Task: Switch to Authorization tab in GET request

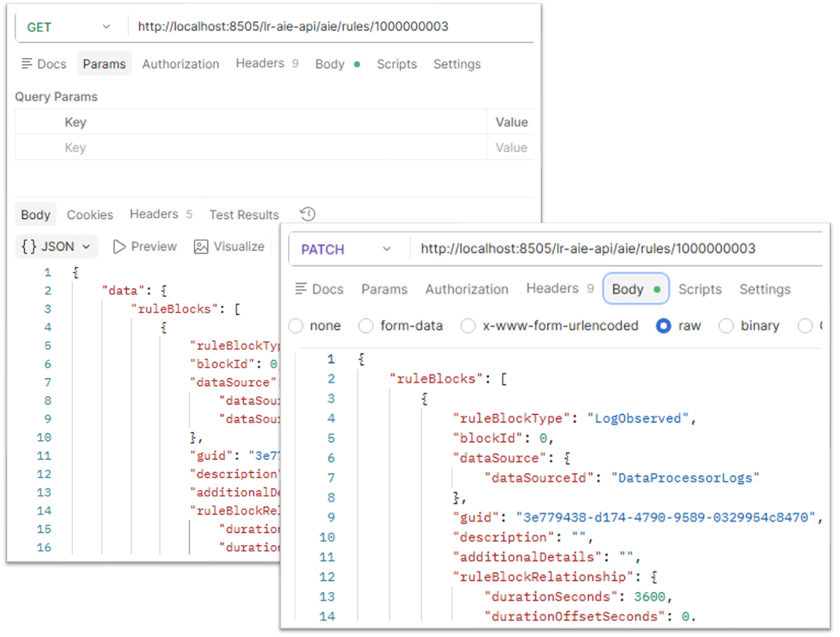Action: point(180,64)
